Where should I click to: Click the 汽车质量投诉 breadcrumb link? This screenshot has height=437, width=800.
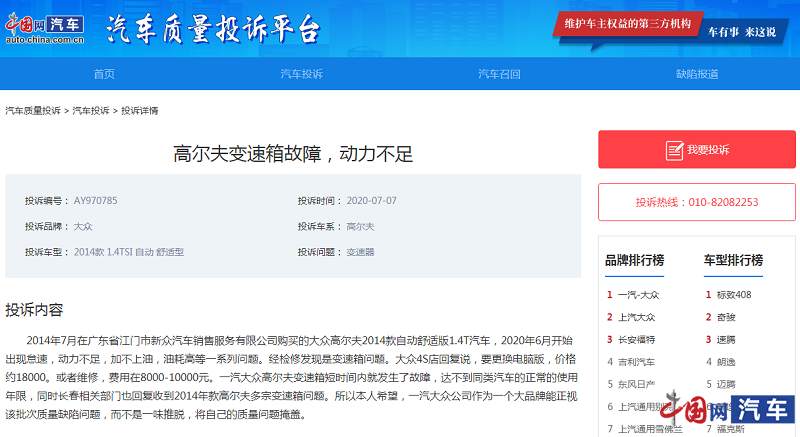pyautogui.click(x=33, y=110)
